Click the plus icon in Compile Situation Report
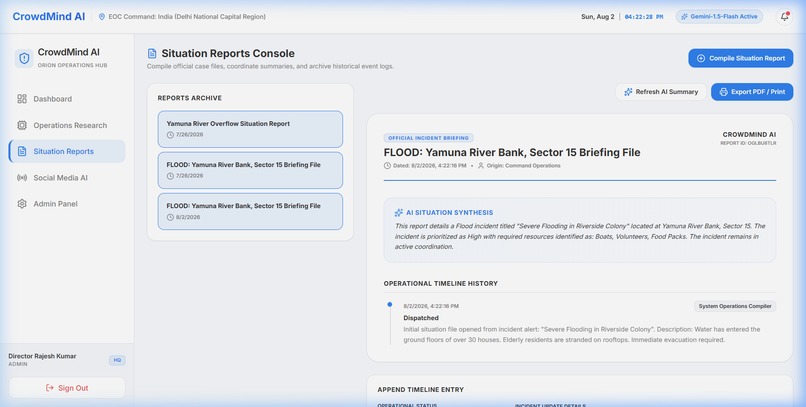 coord(701,58)
